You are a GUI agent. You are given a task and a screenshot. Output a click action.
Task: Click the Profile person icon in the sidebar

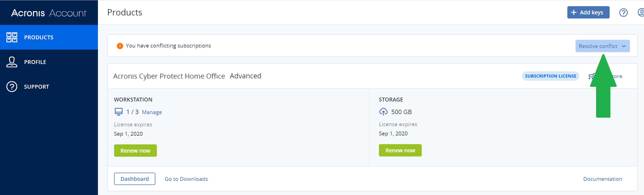(12, 62)
